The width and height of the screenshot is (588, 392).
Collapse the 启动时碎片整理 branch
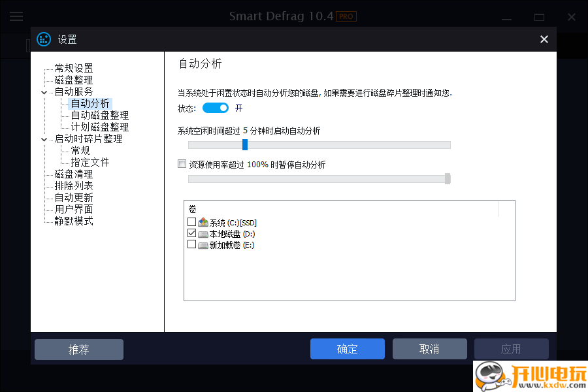43,139
